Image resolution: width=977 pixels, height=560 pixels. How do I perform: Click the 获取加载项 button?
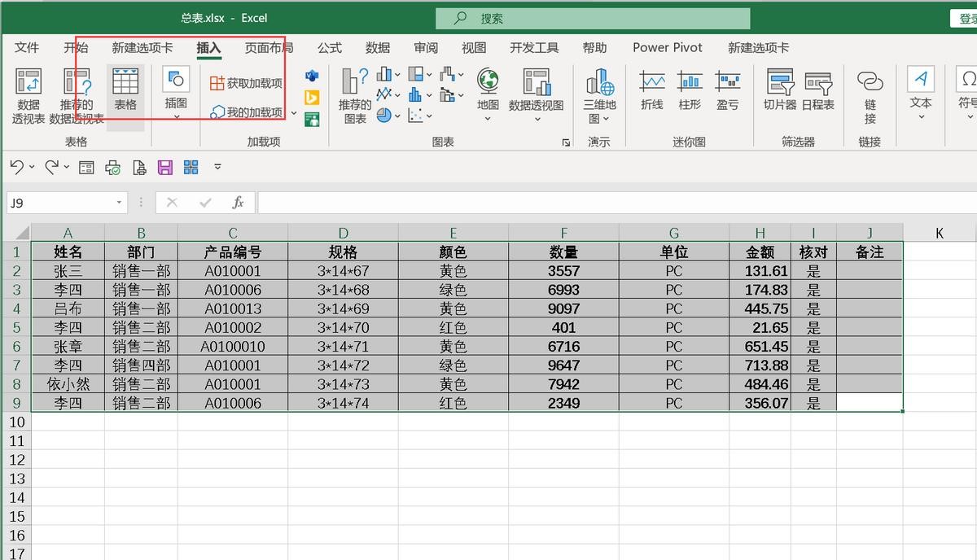tap(246, 83)
